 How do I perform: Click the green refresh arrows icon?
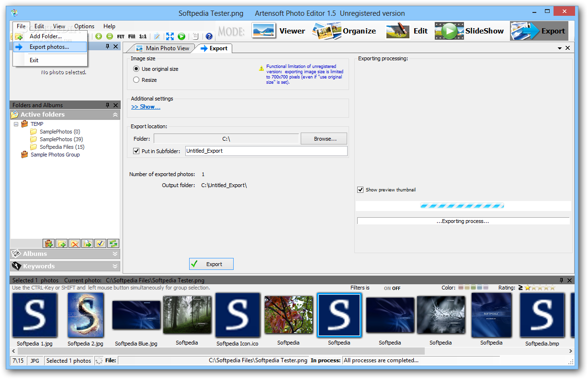(x=113, y=244)
